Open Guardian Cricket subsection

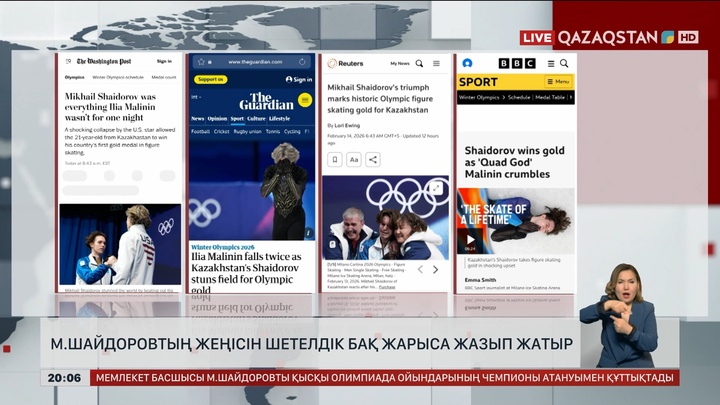pyautogui.click(x=221, y=131)
